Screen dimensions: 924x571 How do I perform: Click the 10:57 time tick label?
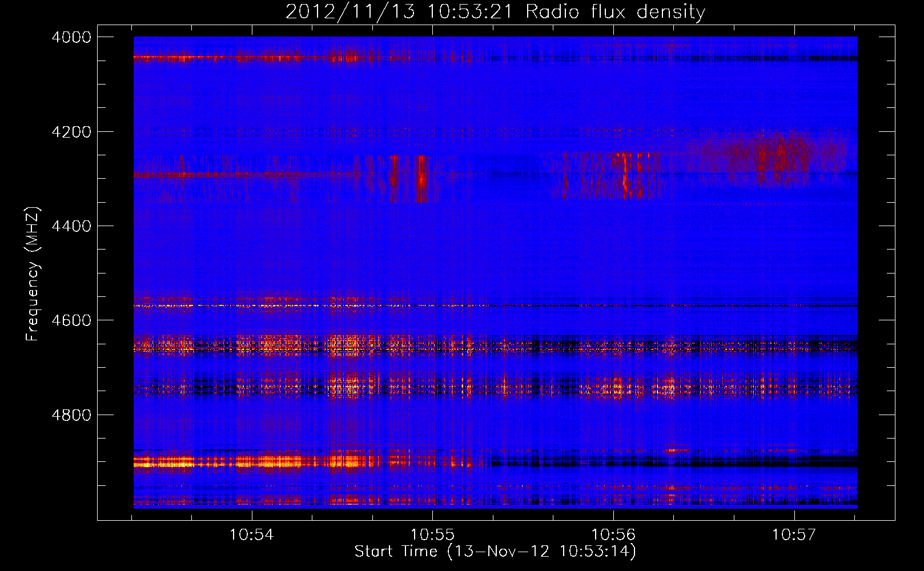[794, 535]
